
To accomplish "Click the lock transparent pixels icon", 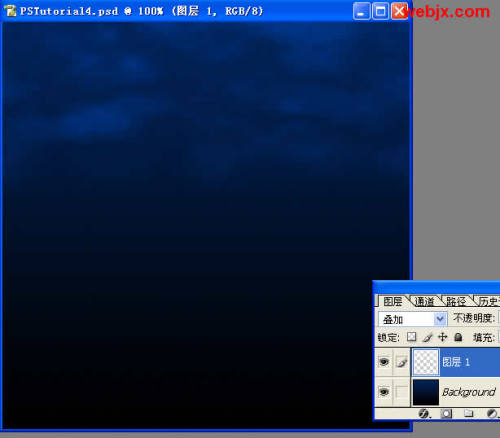I will click(x=412, y=337).
